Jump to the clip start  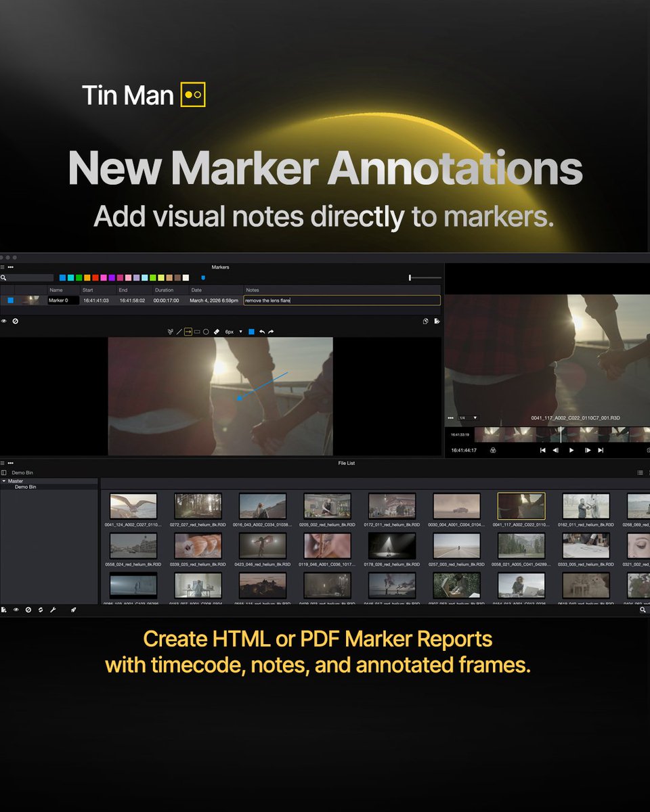coord(542,450)
